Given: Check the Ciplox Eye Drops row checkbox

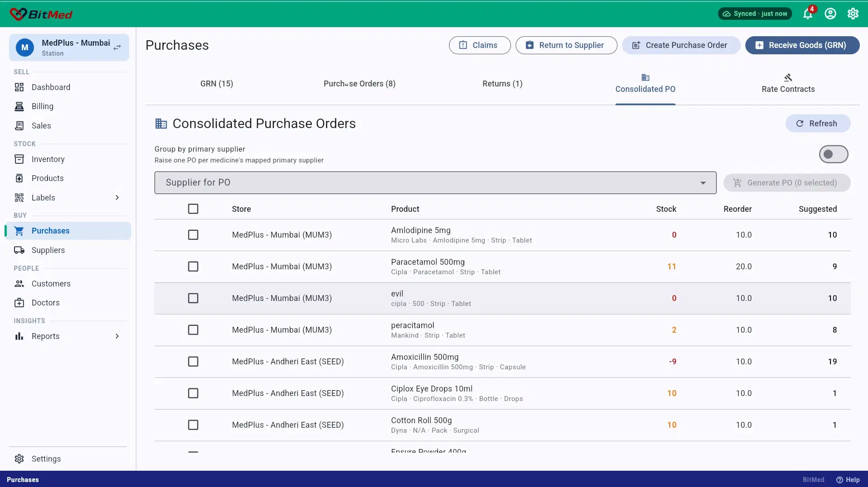Looking at the screenshot, I should (x=193, y=393).
